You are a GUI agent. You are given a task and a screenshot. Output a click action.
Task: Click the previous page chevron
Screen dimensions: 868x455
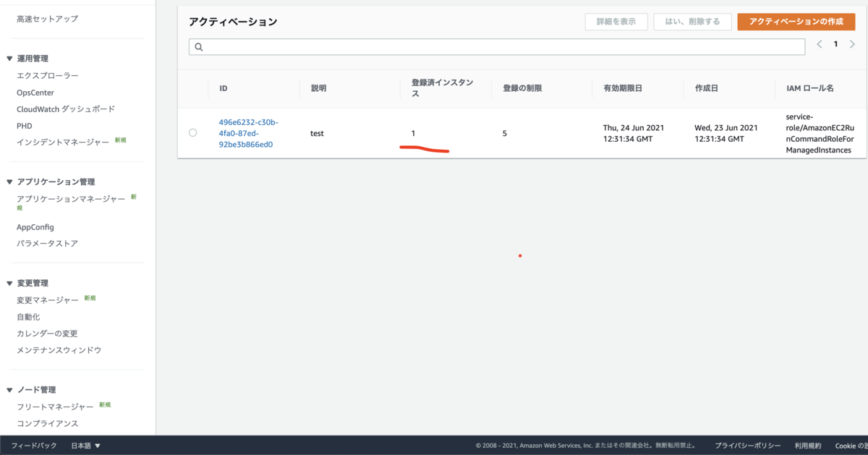click(819, 44)
